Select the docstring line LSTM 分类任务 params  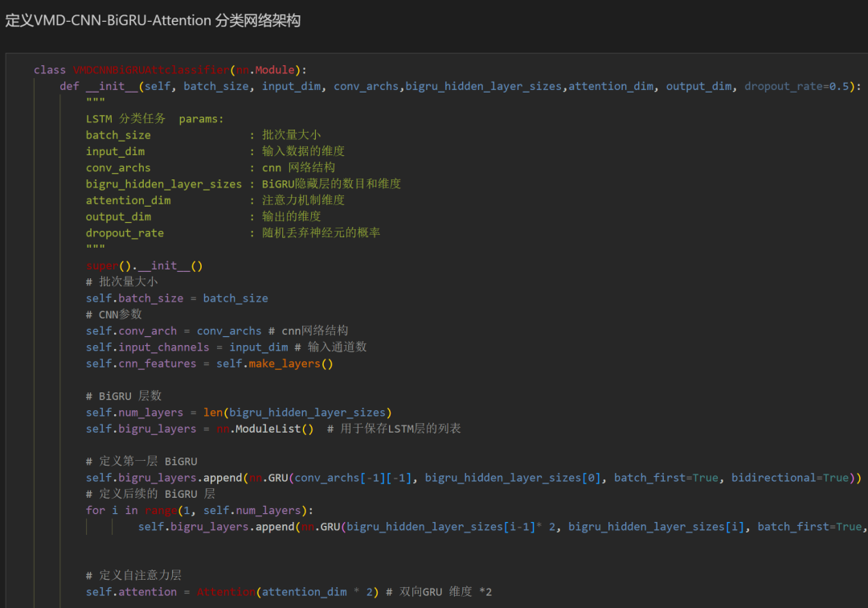[153, 118]
